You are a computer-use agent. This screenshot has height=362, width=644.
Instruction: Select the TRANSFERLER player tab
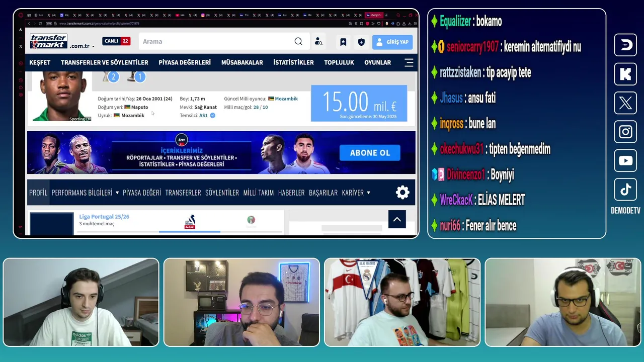pos(183,193)
